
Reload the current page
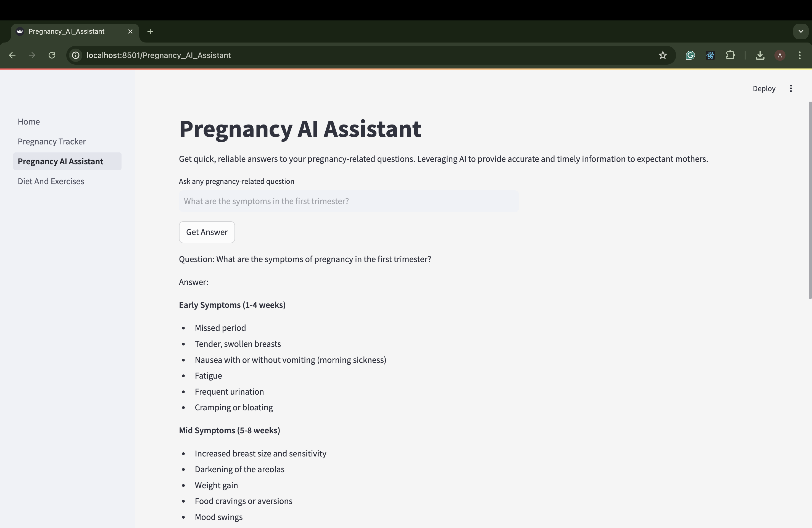click(x=52, y=55)
